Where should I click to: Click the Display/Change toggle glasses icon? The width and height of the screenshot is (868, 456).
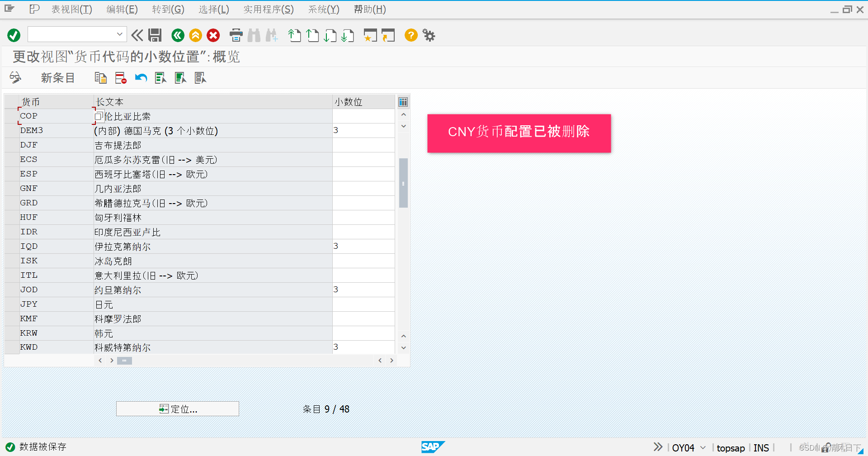pos(15,78)
